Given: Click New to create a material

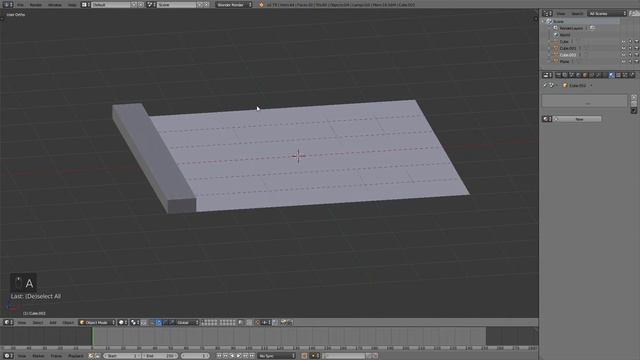Looking at the screenshot, I should click(x=579, y=119).
